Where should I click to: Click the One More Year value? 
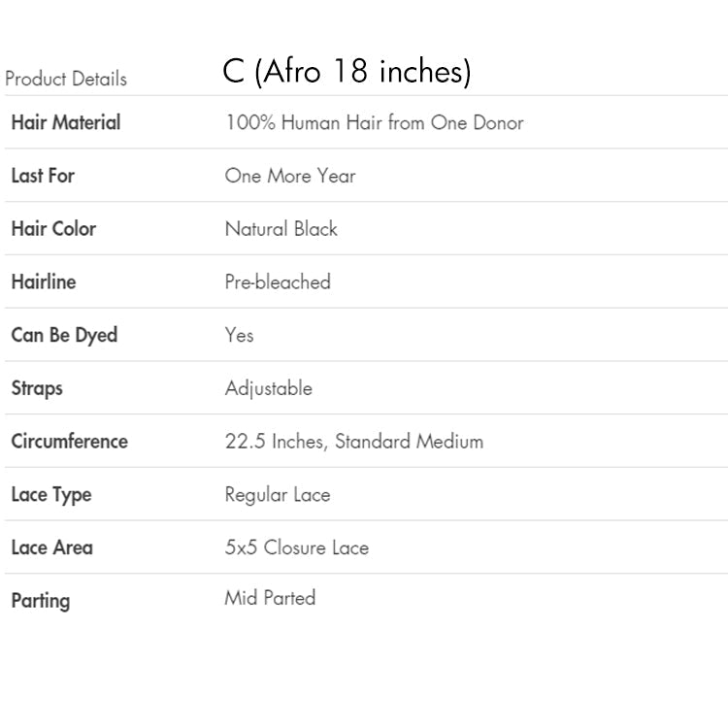(290, 176)
